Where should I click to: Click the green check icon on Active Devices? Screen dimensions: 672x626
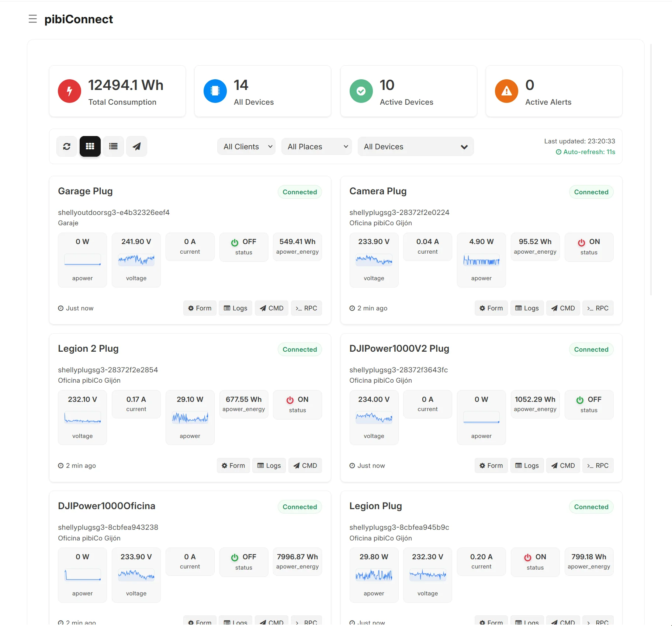click(361, 91)
